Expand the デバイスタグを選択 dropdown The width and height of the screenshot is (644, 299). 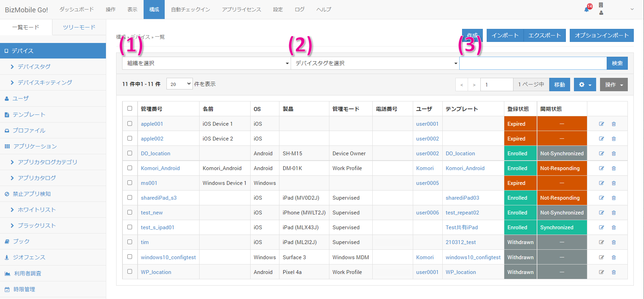click(375, 63)
